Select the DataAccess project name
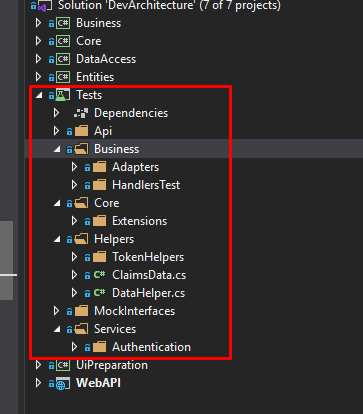The width and height of the screenshot is (363, 414). pos(106,59)
